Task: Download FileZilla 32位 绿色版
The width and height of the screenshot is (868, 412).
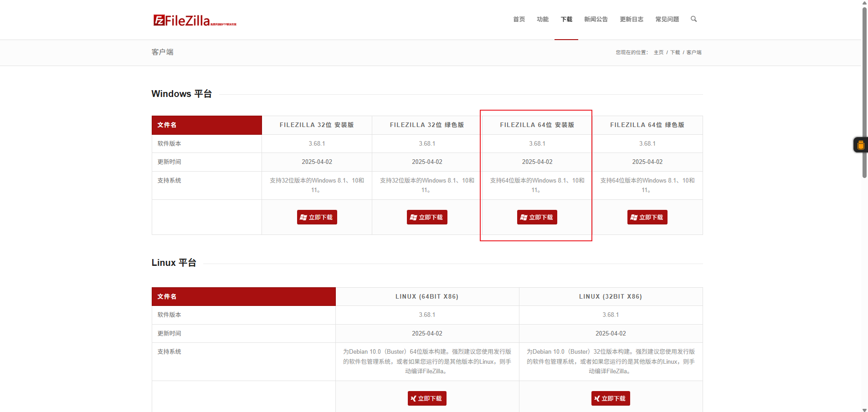Action: pos(427,217)
